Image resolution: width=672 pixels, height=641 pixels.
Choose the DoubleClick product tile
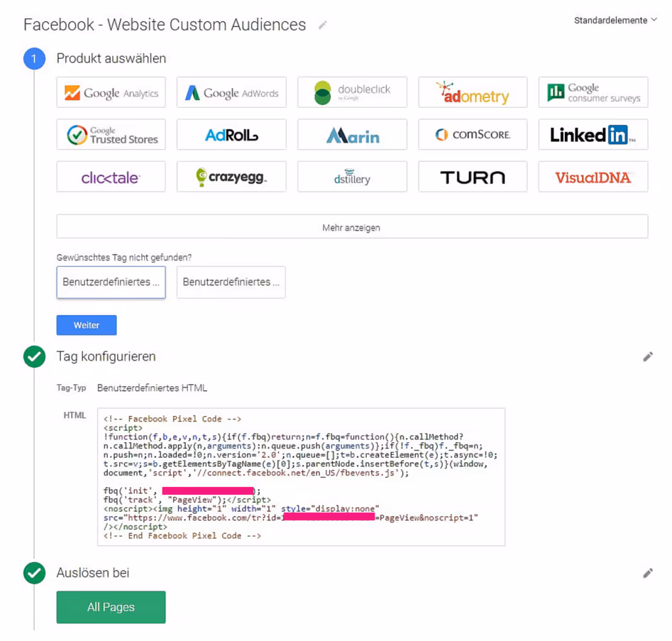[x=352, y=92]
